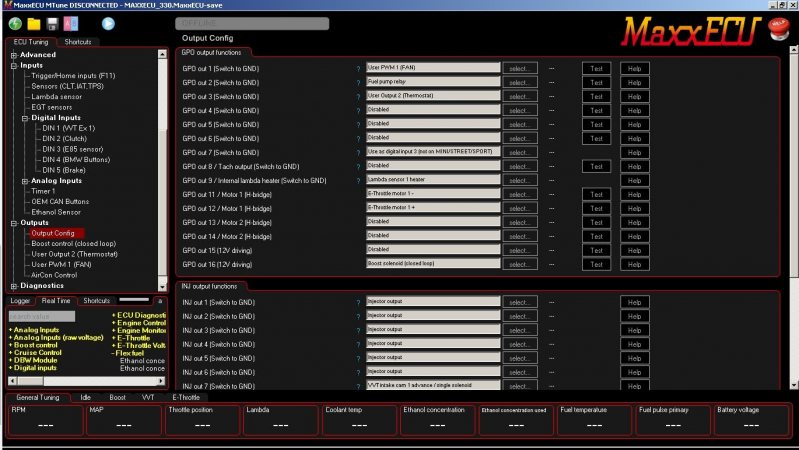Click Help for GPO out 9 lambda heater
The image size is (799, 450).
click(634, 180)
